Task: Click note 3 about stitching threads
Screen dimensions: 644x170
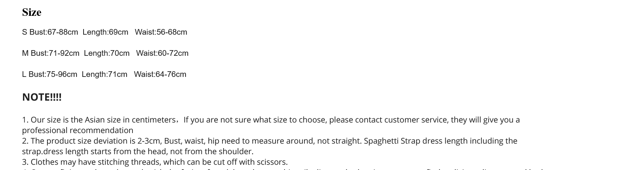Action: click(155, 162)
